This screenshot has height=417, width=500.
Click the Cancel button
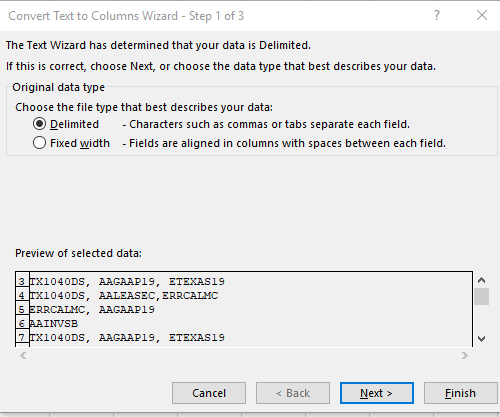click(x=209, y=393)
